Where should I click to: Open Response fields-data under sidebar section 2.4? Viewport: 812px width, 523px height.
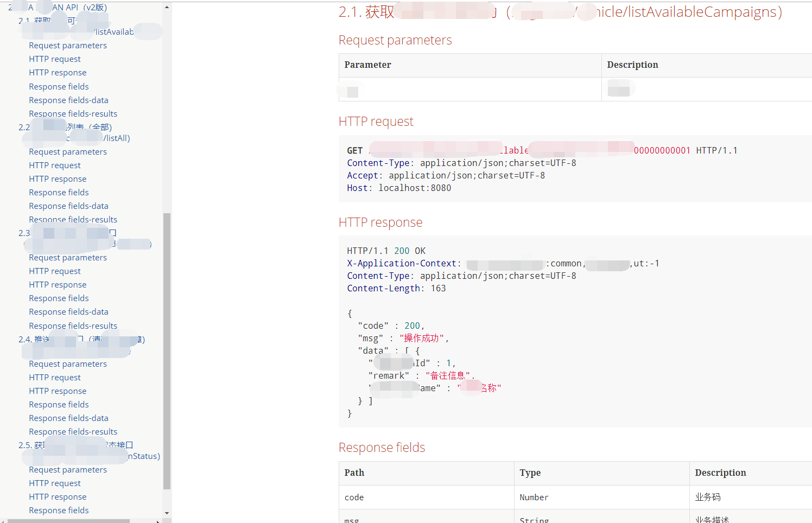pos(68,418)
